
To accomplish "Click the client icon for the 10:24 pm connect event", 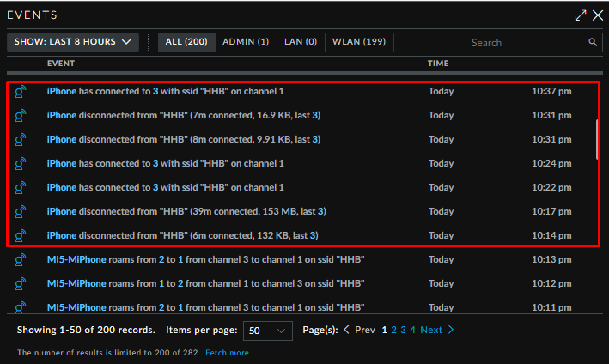I will [21, 164].
